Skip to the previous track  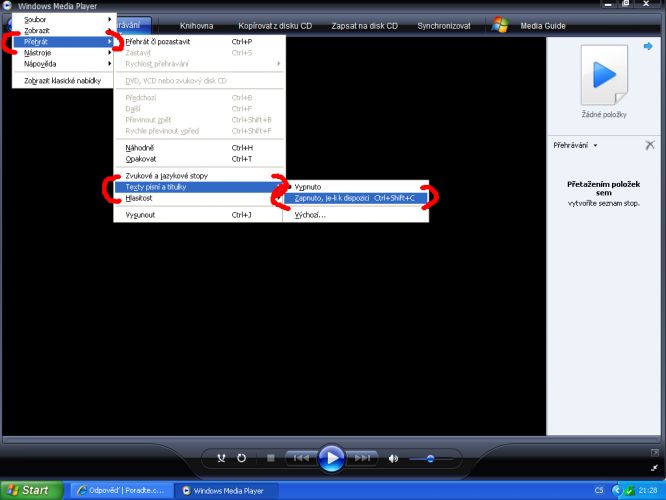click(x=301, y=458)
